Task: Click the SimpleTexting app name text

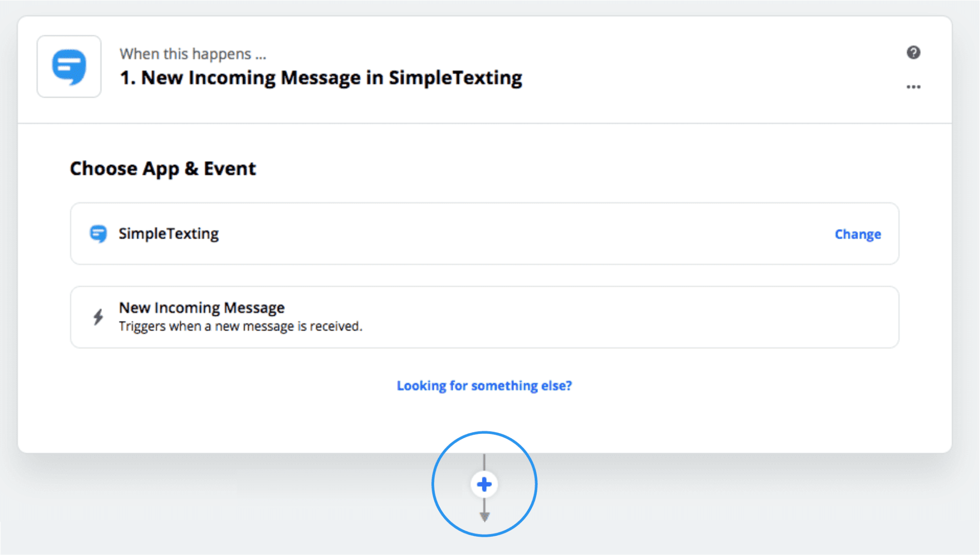Action: (168, 233)
